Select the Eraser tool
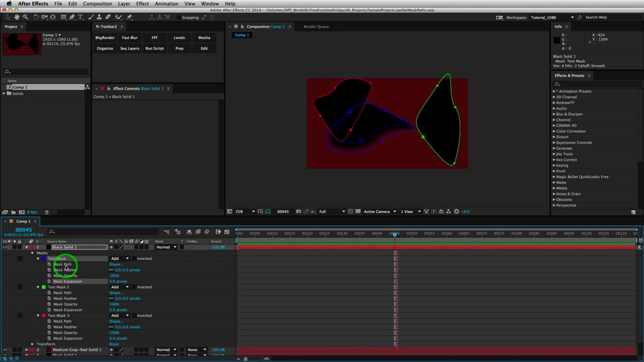Screen dimensions: 644x362 pos(108,17)
